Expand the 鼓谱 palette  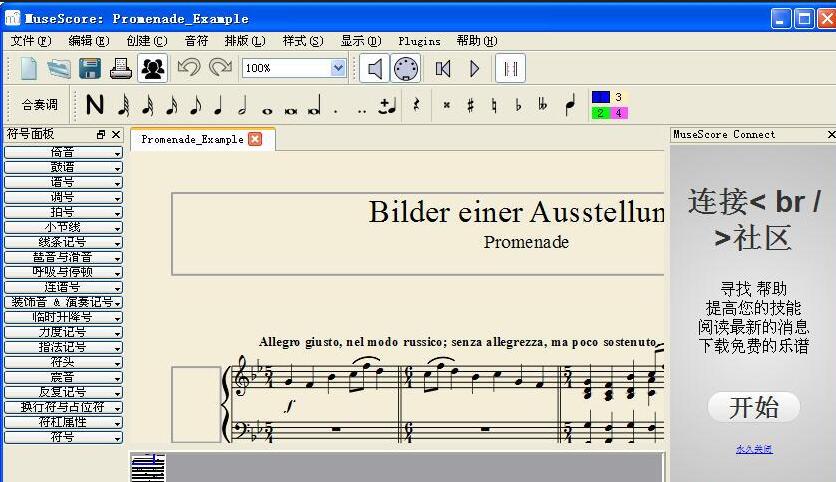pos(63,167)
